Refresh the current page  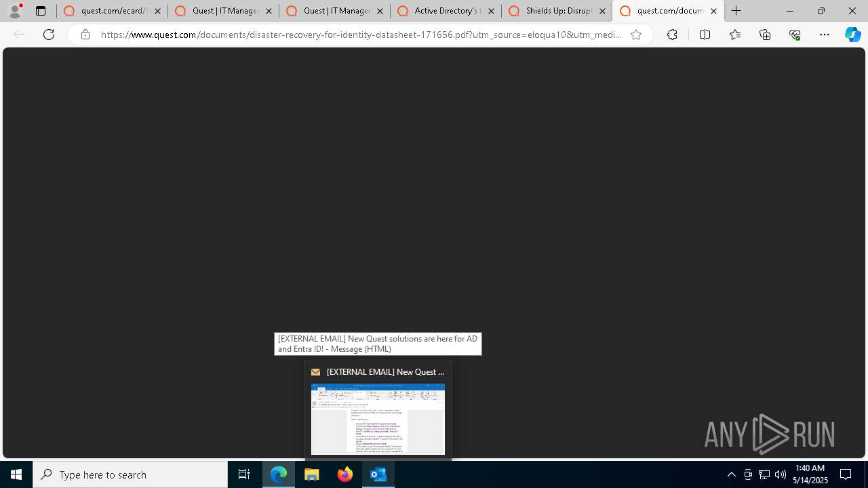click(x=49, y=35)
